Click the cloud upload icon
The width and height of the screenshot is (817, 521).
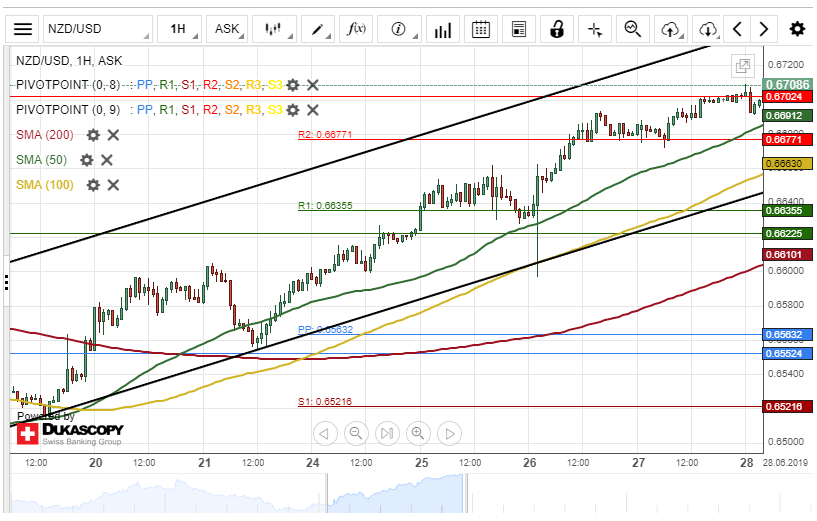pos(672,29)
